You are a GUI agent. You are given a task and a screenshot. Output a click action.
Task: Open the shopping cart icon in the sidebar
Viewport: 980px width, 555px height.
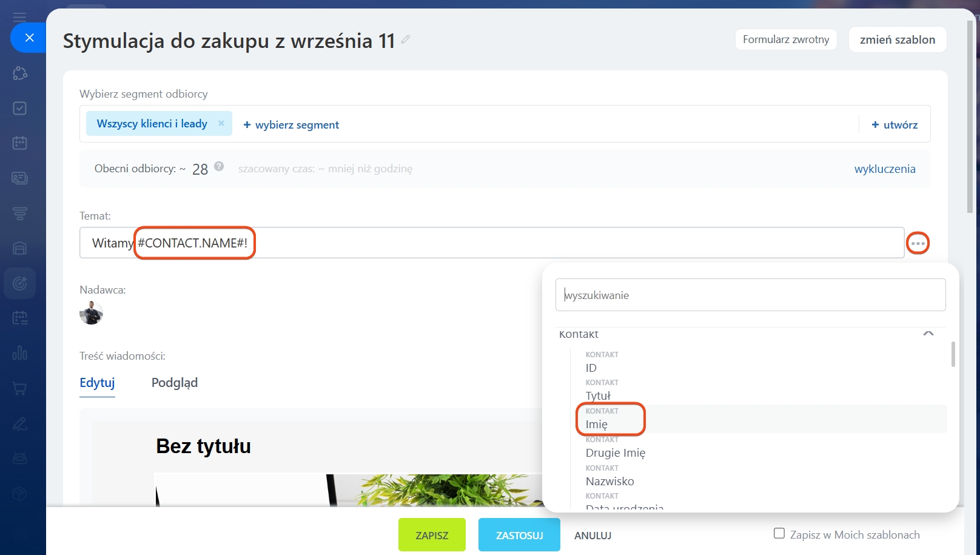(x=20, y=388)
